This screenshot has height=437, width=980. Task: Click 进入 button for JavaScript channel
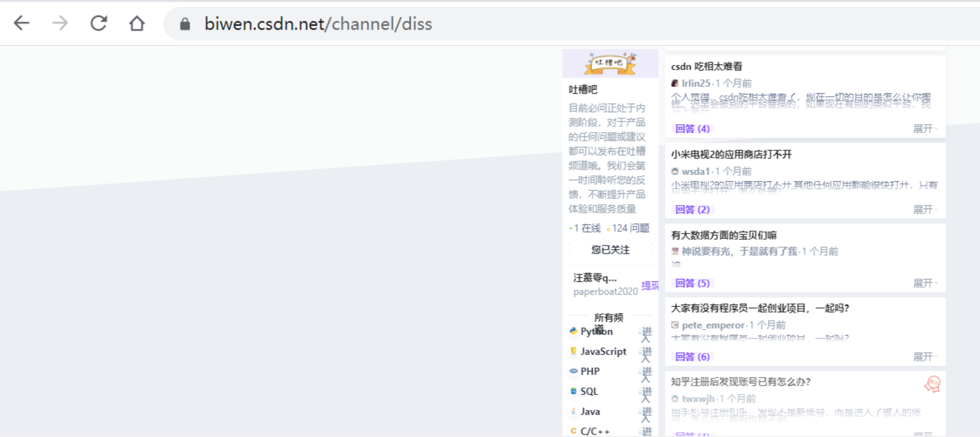(646, 354)
